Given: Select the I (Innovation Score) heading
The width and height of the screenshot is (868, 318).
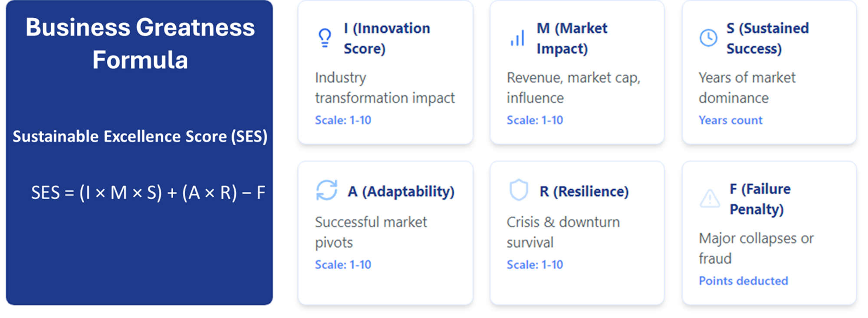Looking at the screenshot, I should (387, 38).
